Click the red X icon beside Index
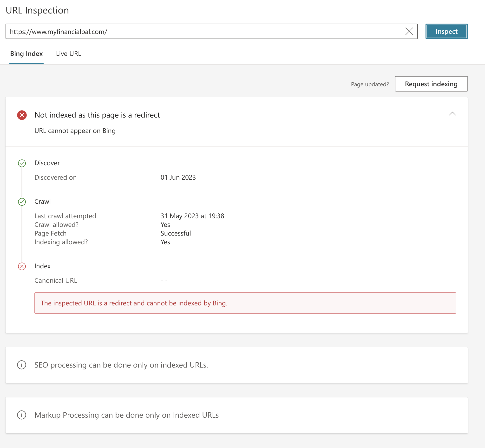Viewport: 485px width, 448px height. click(x=22, y=266)
